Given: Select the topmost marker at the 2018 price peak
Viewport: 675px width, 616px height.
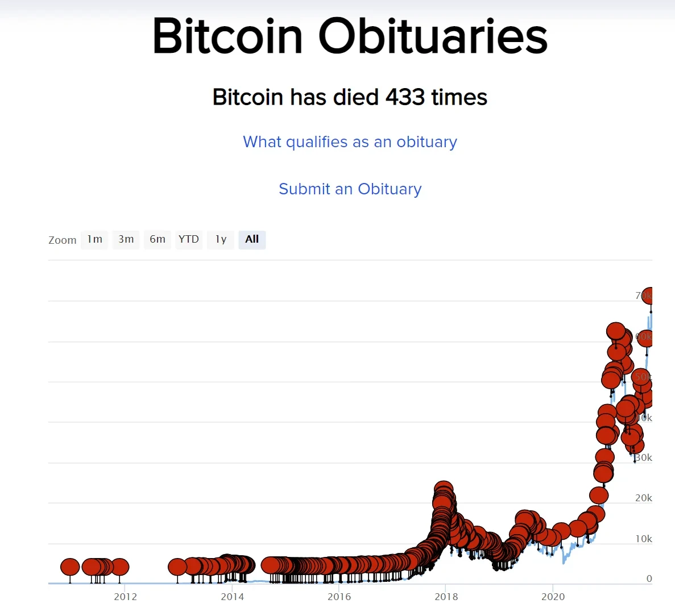Looking at the screenshot, I should pos(444,489).
